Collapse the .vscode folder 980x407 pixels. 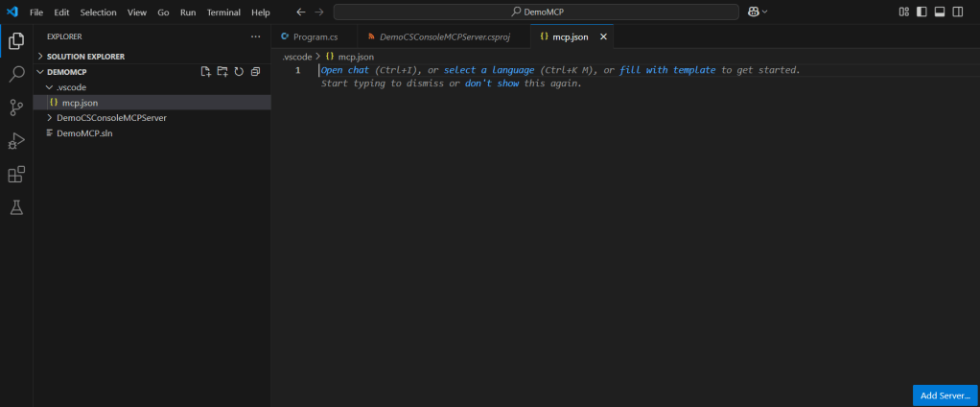pyautogui.click(x=71, y=86)
